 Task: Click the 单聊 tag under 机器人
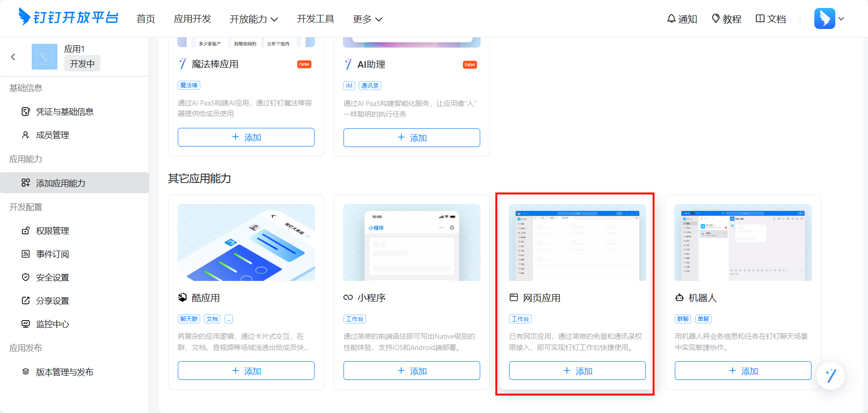click(703, 319)
